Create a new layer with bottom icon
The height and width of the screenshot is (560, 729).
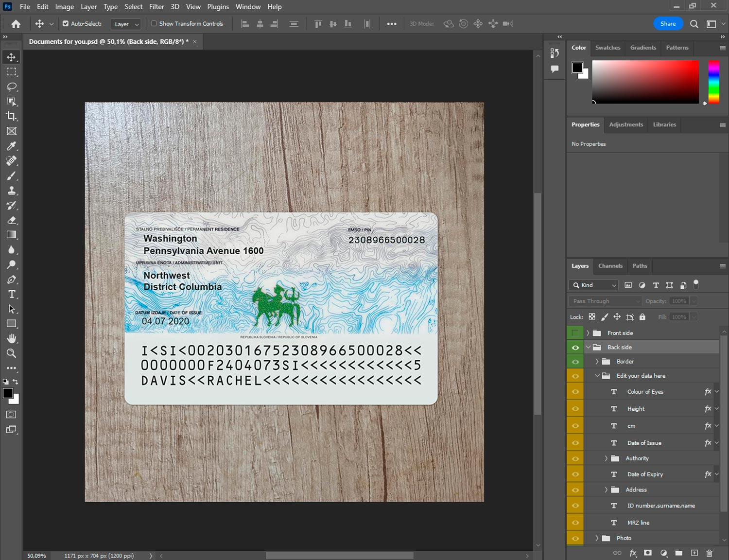(694, 553)
